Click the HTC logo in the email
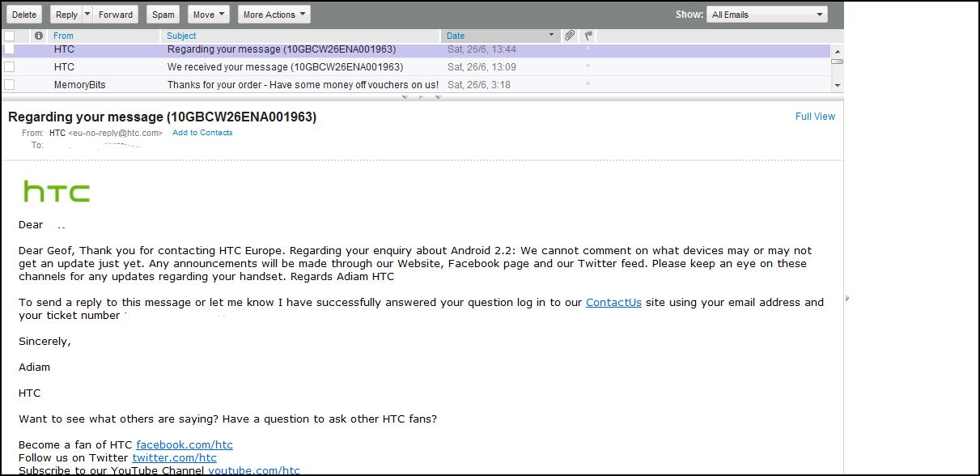Screen dimensions: 980x476 click(57, 192)
